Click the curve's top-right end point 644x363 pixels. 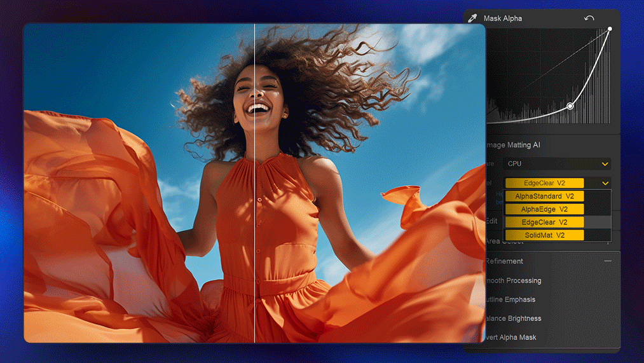click(x=610, y=29)
